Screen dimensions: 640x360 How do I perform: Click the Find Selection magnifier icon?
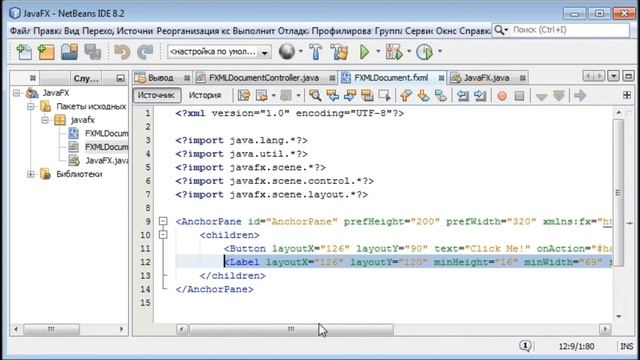(x=315, y=96)
